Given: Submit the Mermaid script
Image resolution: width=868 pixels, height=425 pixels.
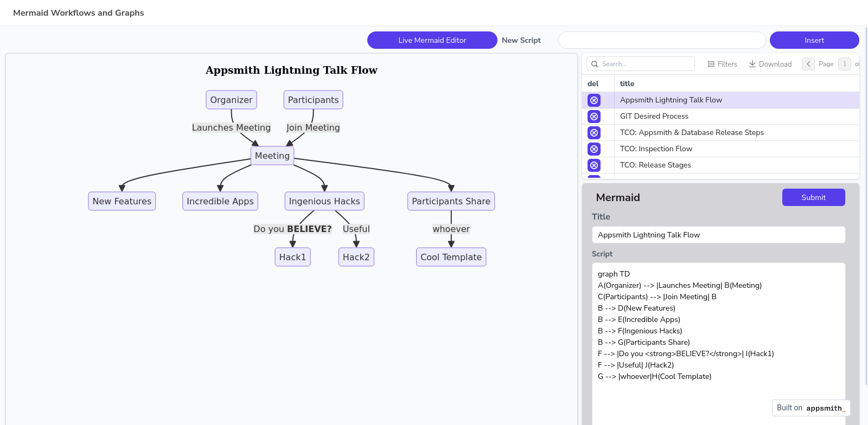Looking at the screenshot, I should pos(813,197).
